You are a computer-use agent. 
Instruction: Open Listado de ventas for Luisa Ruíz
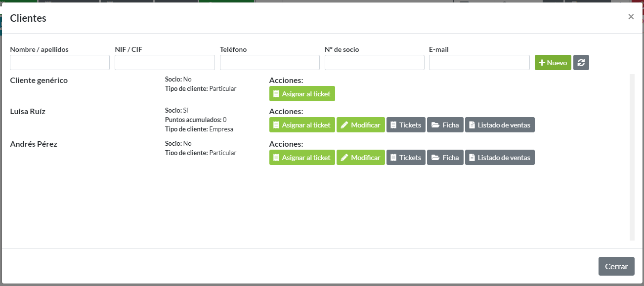[499, 125]
